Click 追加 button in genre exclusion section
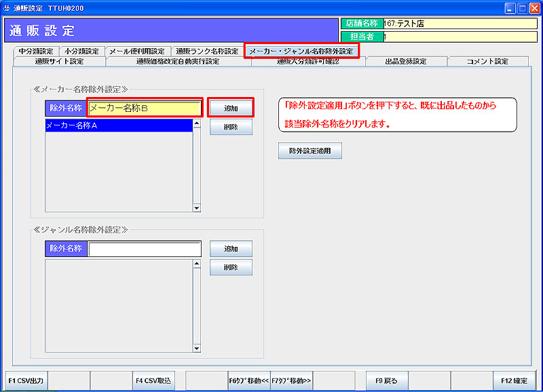The width and height of the screenshot is (543, 392). [x=231, y=249]
